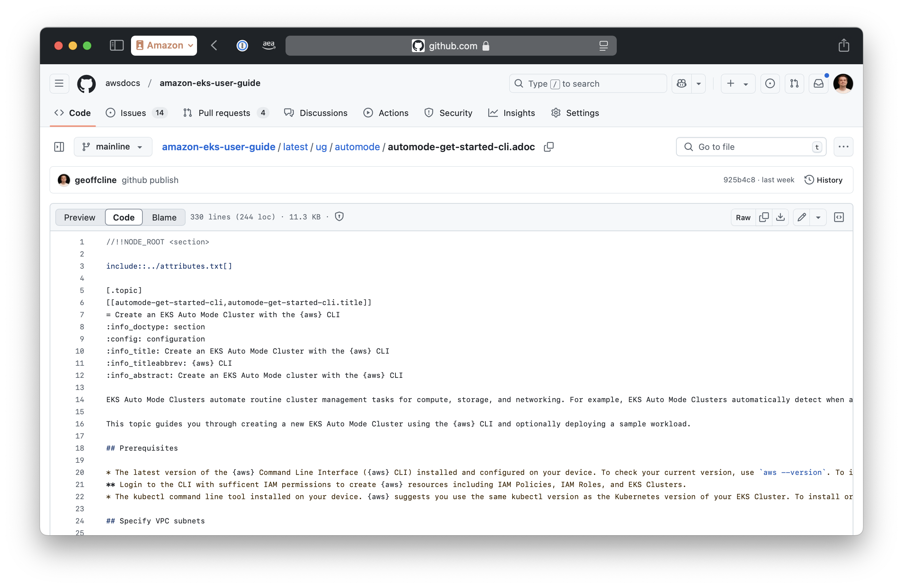The image size is (903, 588).
Task: Switch to the Preview tab
Action: (x=79, y=217)
